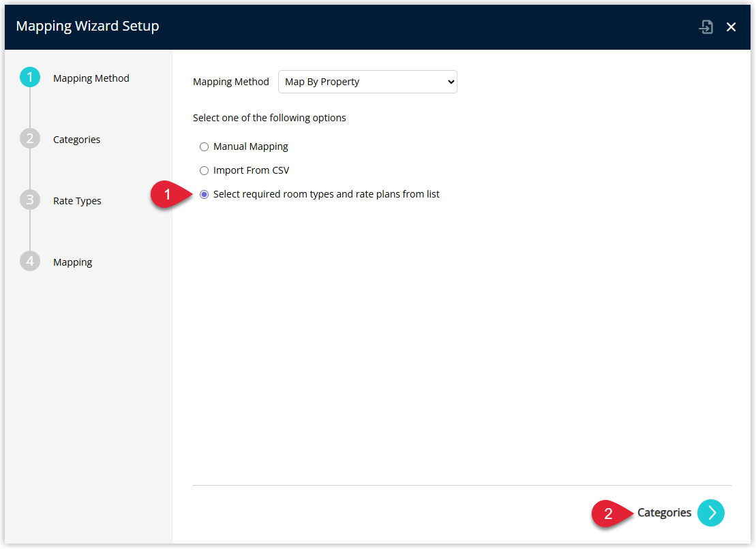The width and height of the screenshot is (756, 549).
Task: Open the Categories step label in sidebar
Action: tap(76, 140)
